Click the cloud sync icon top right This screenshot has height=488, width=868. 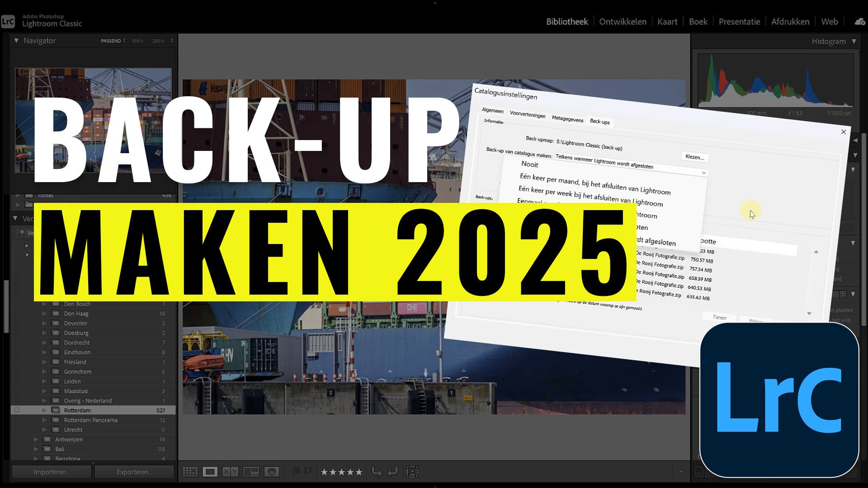coord(859,21)
